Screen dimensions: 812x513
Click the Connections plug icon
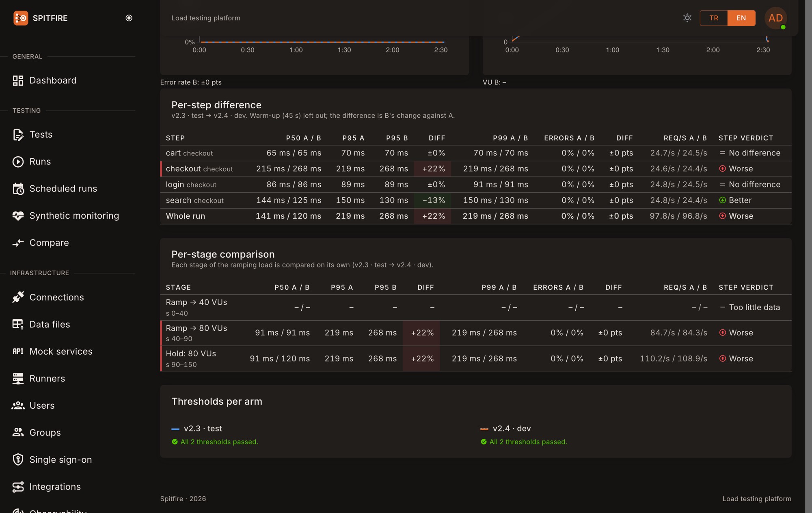coord(18,297)
